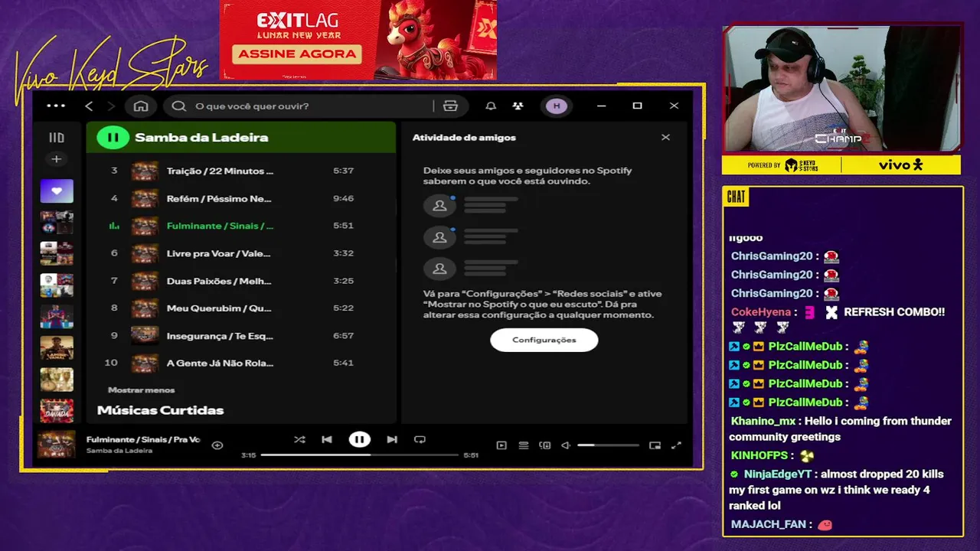The height and width of the screenshot is (551, 980).
Task: Open the friend activity icon
Action: (x=518, y=106)
